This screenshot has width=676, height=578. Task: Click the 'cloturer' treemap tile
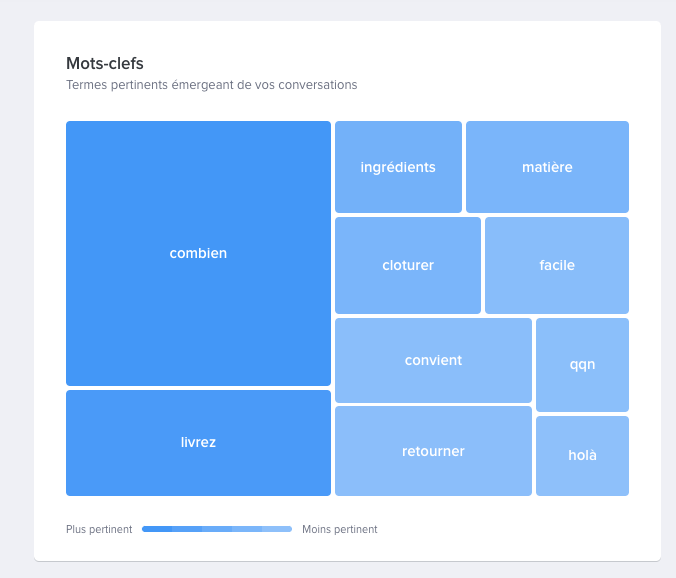408,265
